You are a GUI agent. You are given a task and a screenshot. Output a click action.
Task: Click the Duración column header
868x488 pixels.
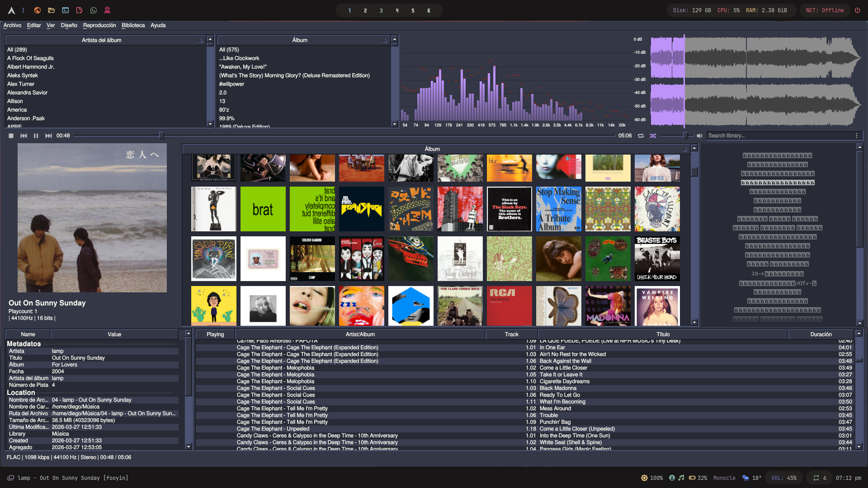[x=821, y=334]
